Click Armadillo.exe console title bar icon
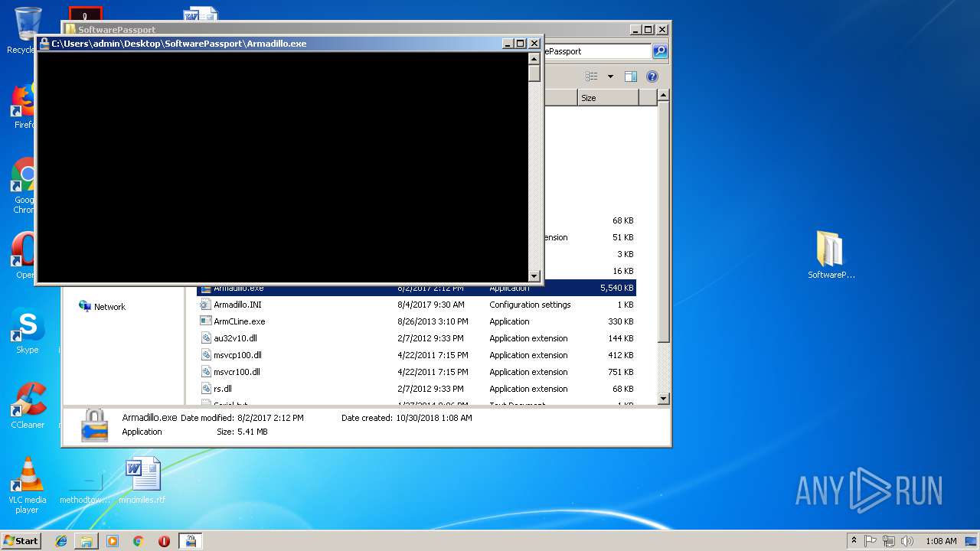Viewport: 980px width, 551px height. (44, 44)
